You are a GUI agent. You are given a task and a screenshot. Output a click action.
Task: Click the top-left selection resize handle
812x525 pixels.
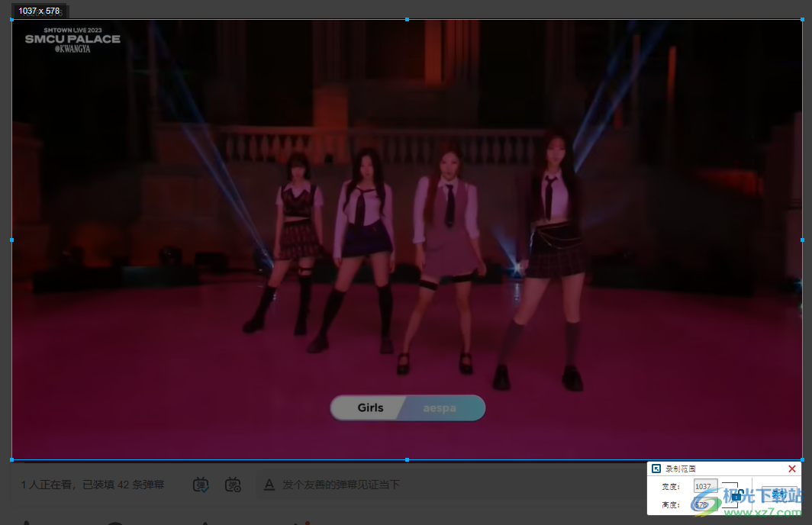(12, 20)
